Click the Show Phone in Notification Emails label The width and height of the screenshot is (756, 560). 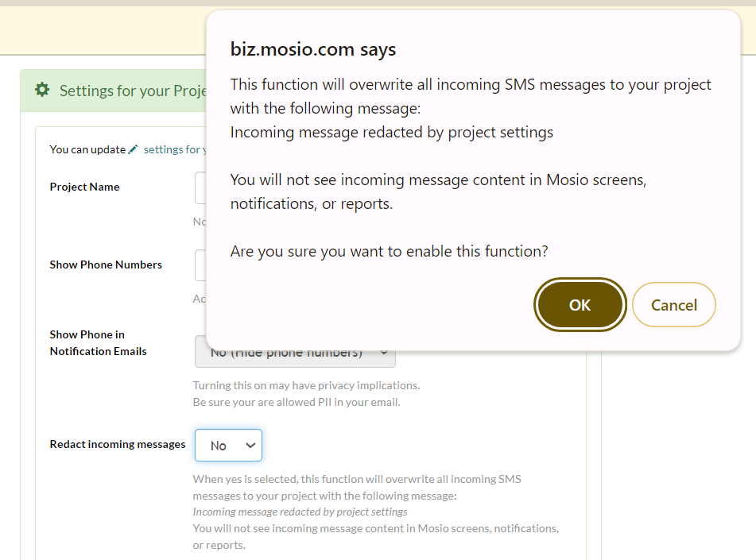[x=98, y=342]
